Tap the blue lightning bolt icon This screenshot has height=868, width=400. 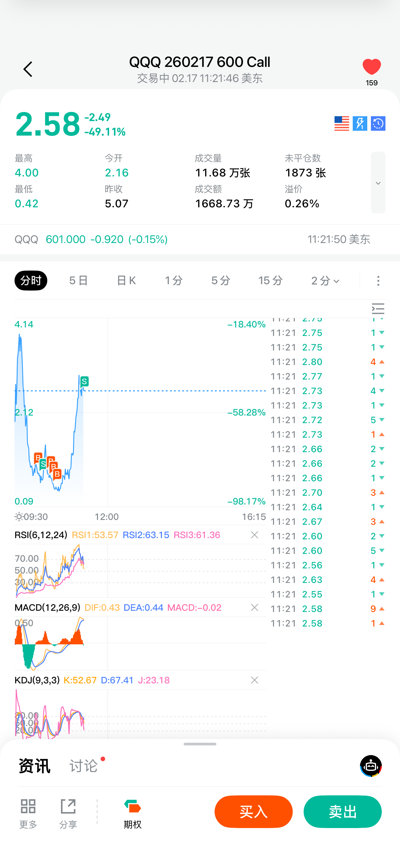pos(359,124)
